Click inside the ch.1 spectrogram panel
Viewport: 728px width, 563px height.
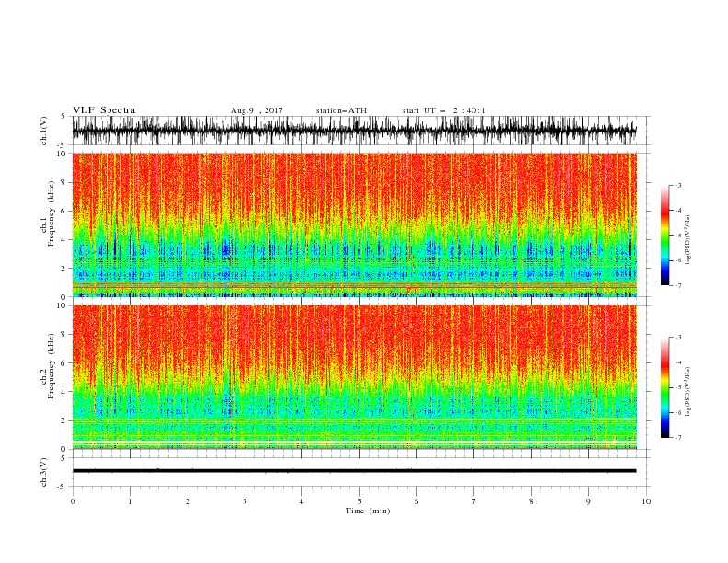tap(354, 224)
